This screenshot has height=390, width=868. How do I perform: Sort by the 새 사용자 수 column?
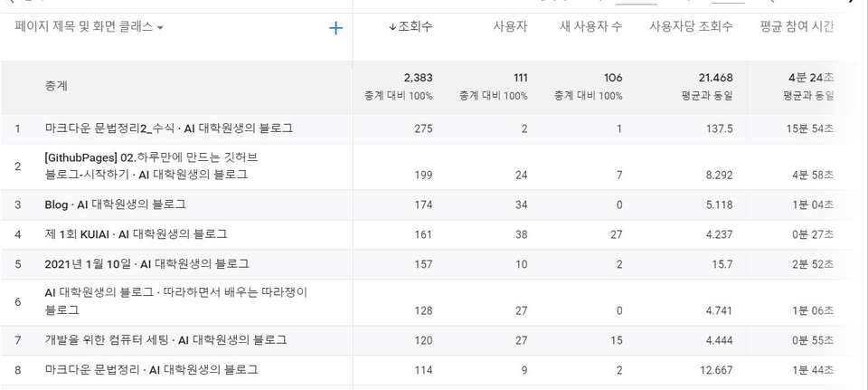tap(590, 27)
